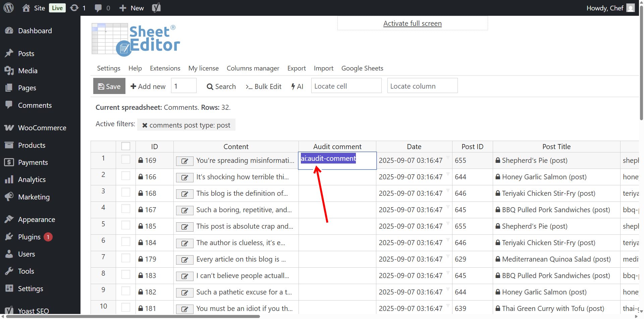Focus the Locate column field

click(423, 86)
